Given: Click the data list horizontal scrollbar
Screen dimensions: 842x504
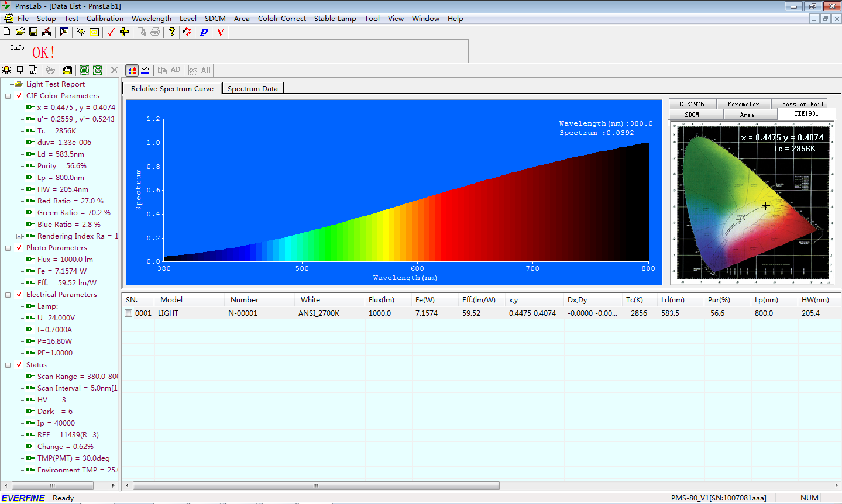Looking at the screenshot, I should click(x=316, y=485).
